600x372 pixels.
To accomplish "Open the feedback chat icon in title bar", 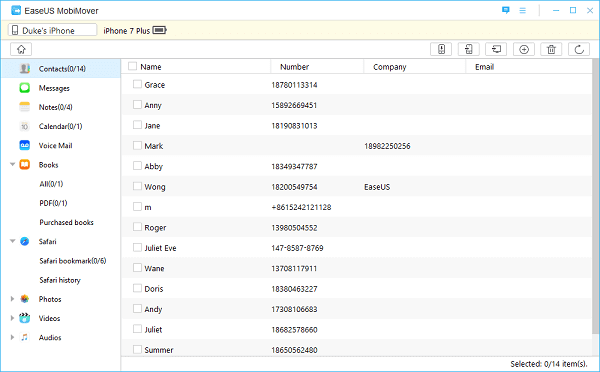I will pyautogui.click(x=505, y=10).
